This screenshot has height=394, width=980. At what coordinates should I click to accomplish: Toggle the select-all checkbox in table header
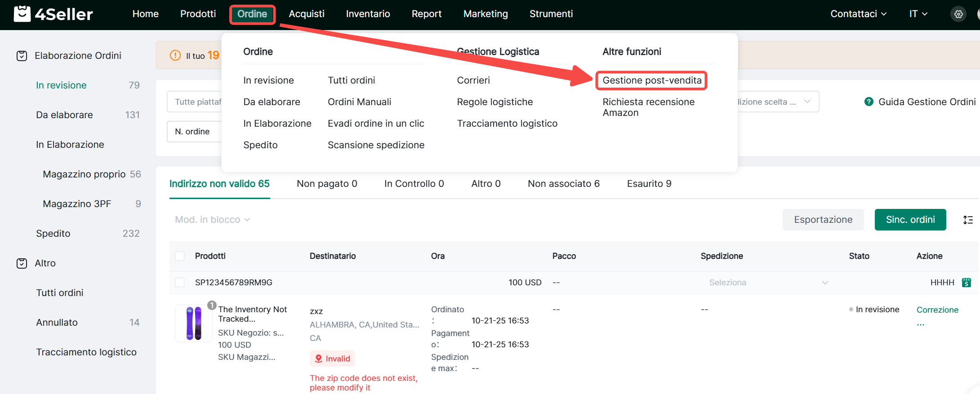(x=180, y=256)
